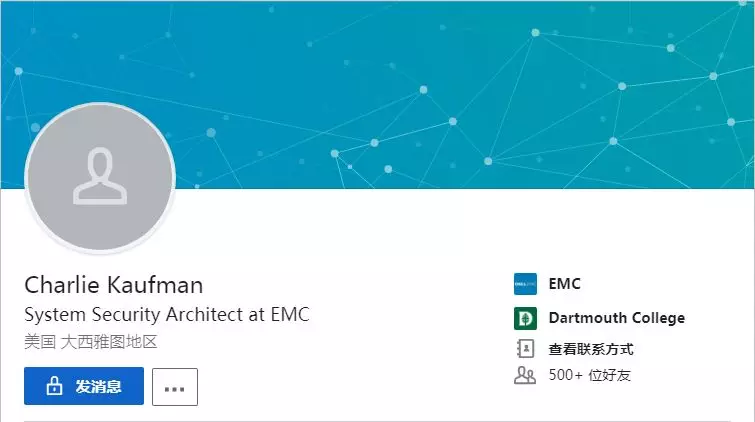Screen dimensions: 755x422
Task: Click the connections people icon
Action: tap(525, 375)
